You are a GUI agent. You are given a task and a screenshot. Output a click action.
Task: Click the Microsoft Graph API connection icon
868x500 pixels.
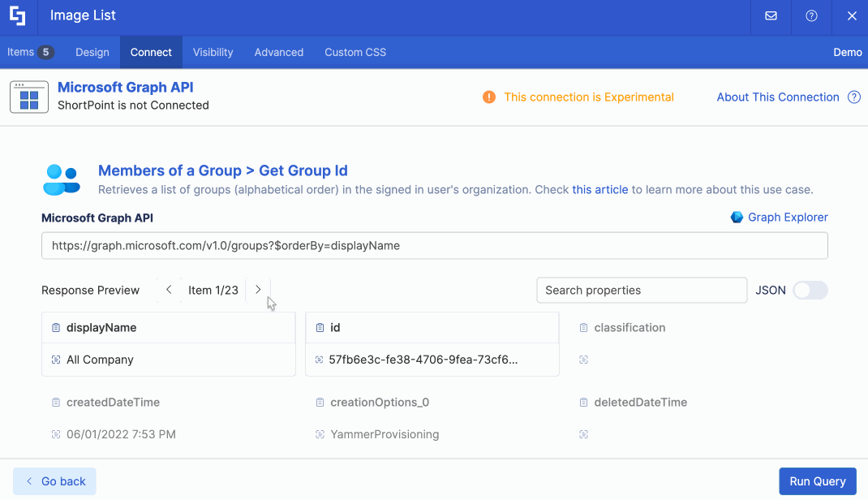point(28,97)
